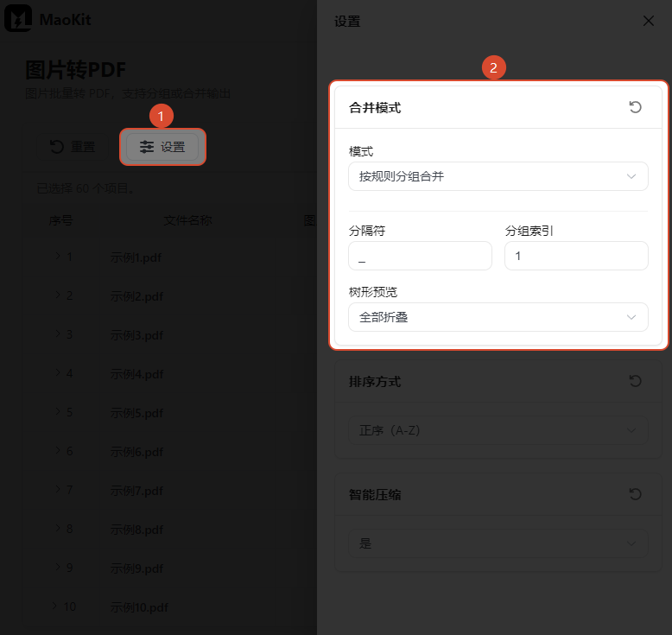
Task: Click the 图片转PDF page title
Action: (x=76, y=70)
